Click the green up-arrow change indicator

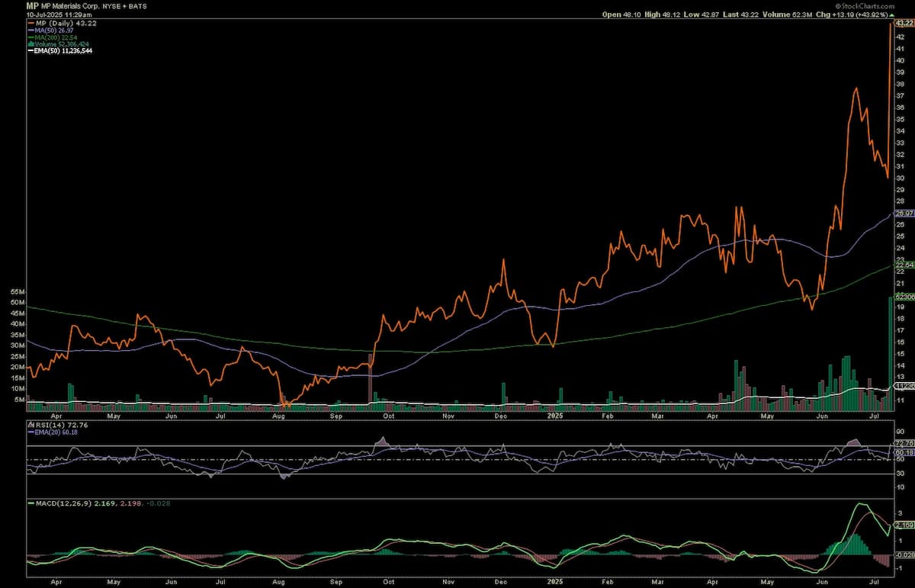[x=892, y=14]
